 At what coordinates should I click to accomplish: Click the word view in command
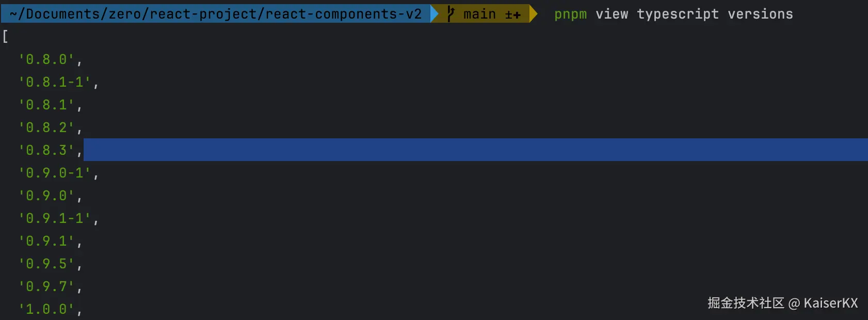[x=612, y=14]
